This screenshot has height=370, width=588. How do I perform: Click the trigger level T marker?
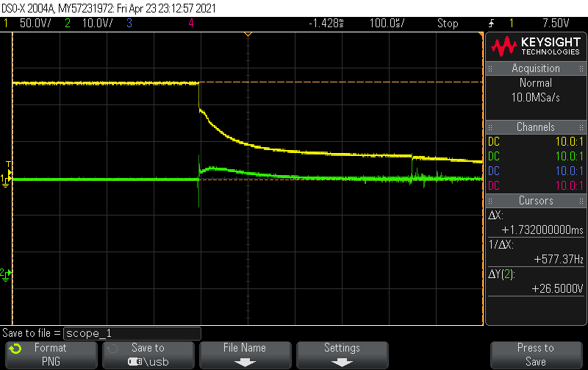tap(8, 163)
